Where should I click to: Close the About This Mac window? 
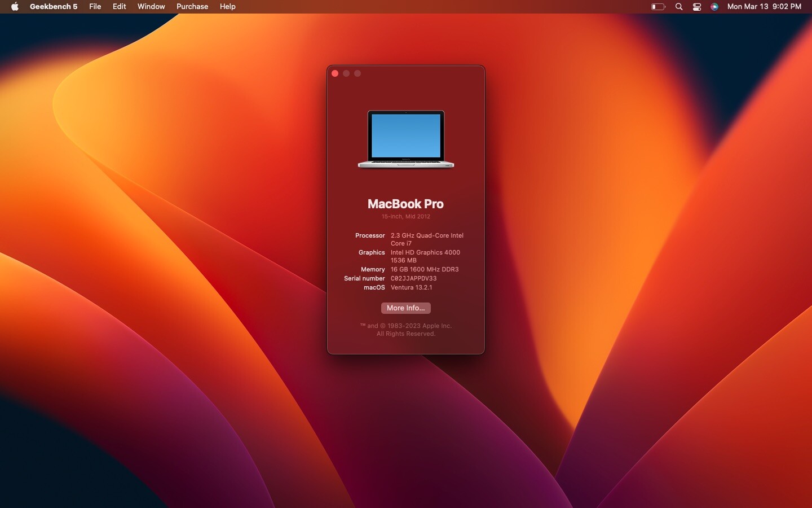click(x=335, y=73)
